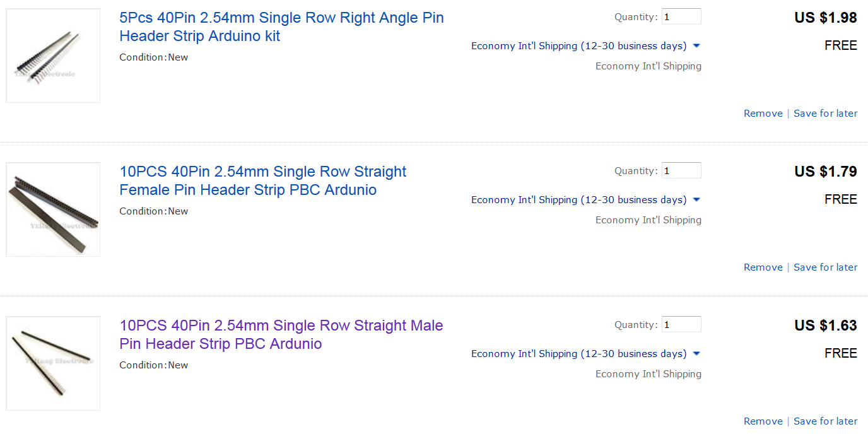Open the 5Pcs Right Angle Pin Header listing
868x434 pixels.
(281, 27)
